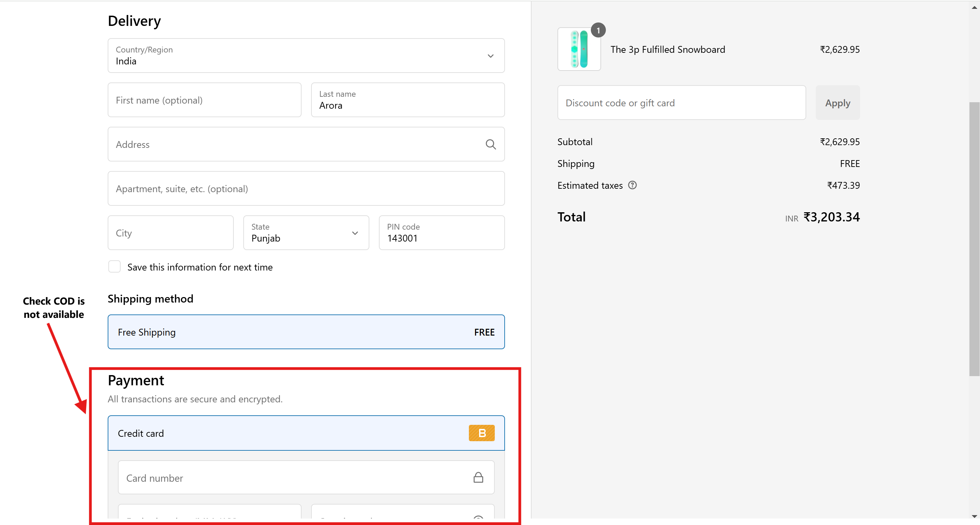The height and width of the screenshot is (525, 980).
Task: Click the card number lock icon
Action: pos(478,477)
